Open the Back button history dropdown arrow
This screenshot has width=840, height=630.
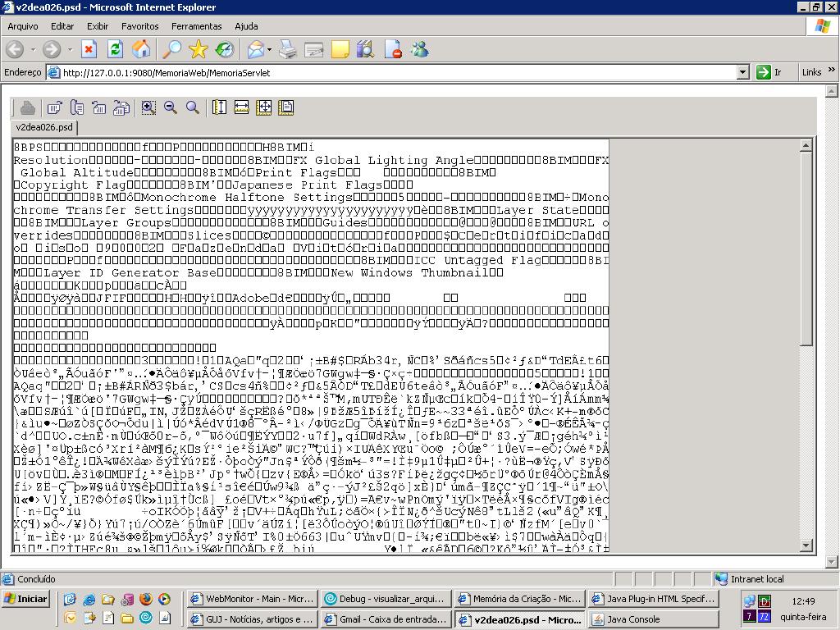point(33,50)
